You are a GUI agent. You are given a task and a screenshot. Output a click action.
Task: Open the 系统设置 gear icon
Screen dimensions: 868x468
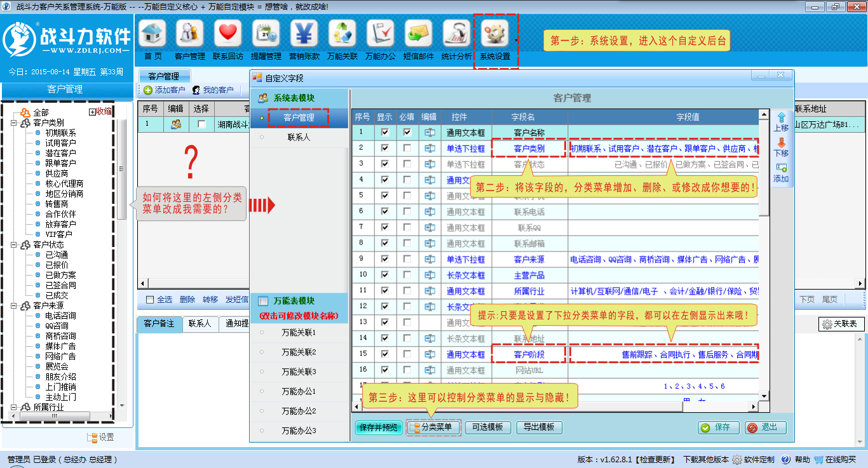click(495, 33)
